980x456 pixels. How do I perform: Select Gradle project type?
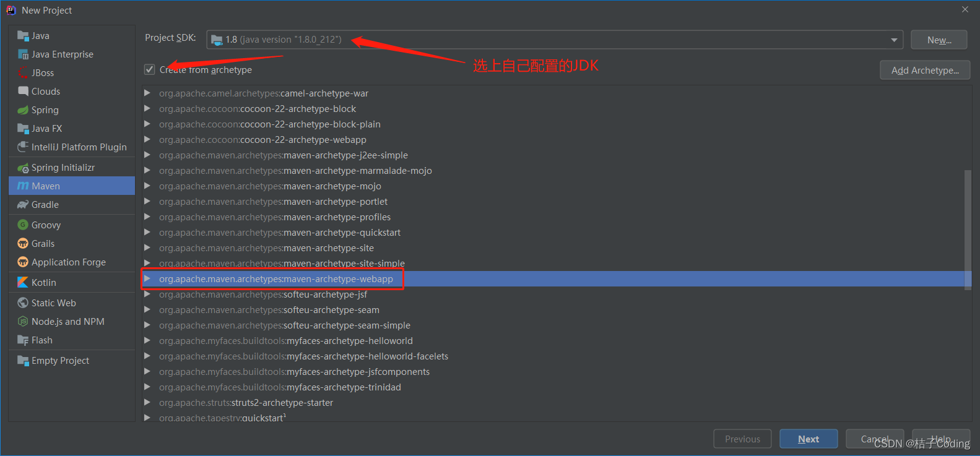[x=72, y=205]
